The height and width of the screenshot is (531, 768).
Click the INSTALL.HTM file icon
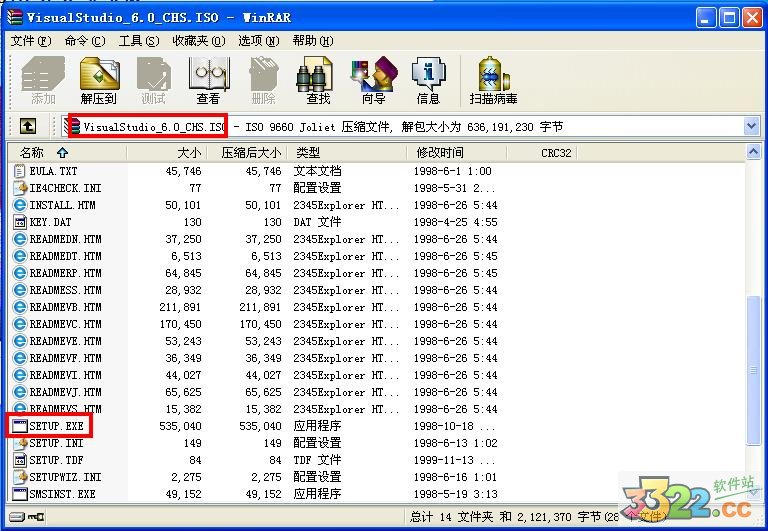20,205
